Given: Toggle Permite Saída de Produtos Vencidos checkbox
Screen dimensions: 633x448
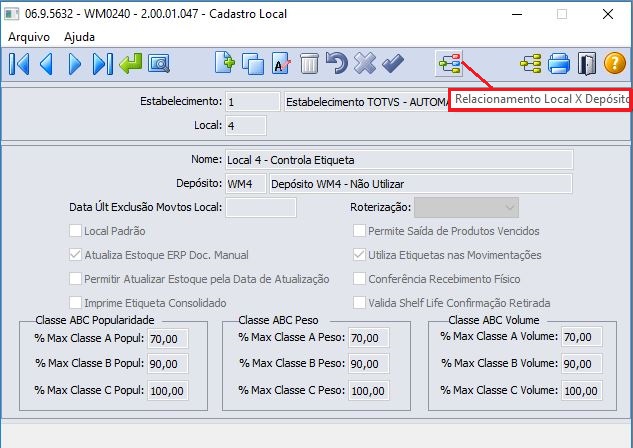Looking at the screenshot, I should pyautogui.click(x=359, y=231).
